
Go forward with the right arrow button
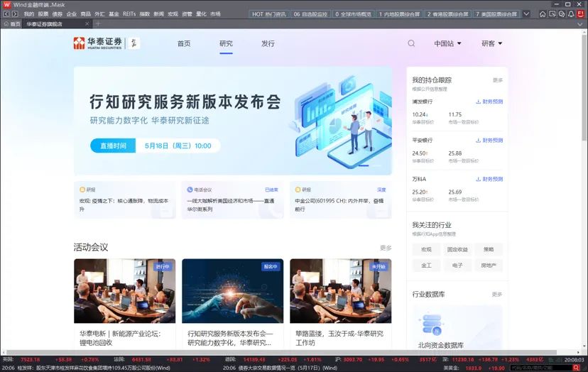coord(15,14)
